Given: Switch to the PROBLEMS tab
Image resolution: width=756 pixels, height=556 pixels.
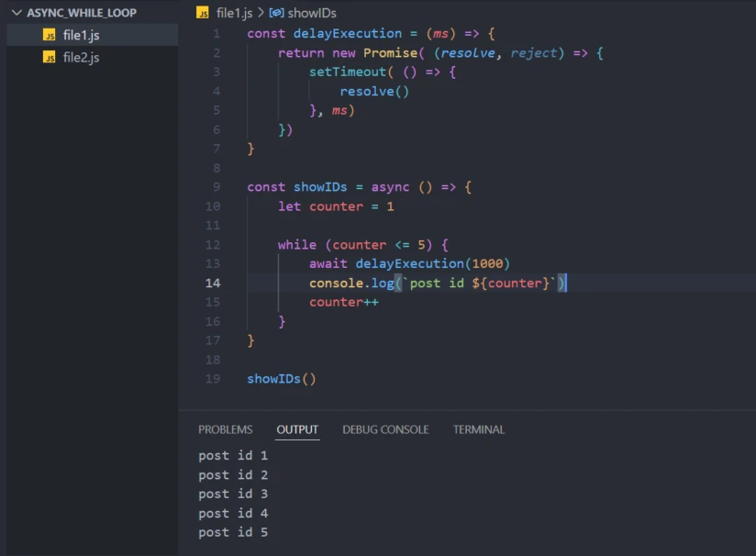Looking at the screenshot, I should 225,429.
